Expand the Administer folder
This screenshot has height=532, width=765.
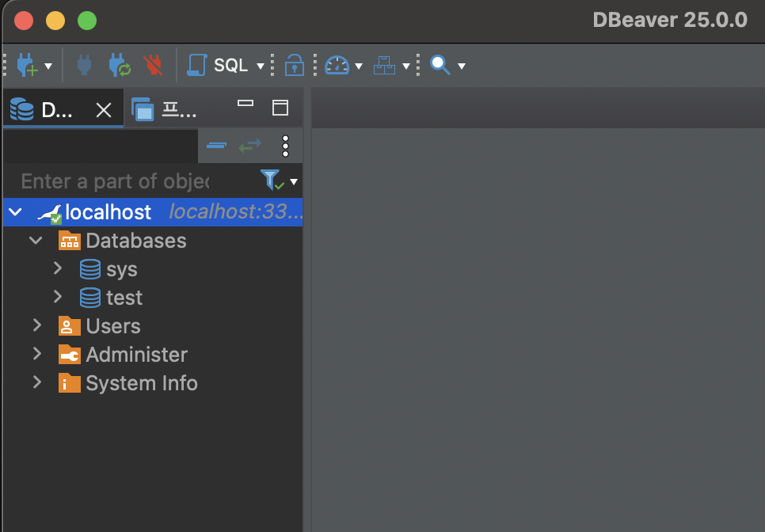pyautogui.click(x=37, y=354)
